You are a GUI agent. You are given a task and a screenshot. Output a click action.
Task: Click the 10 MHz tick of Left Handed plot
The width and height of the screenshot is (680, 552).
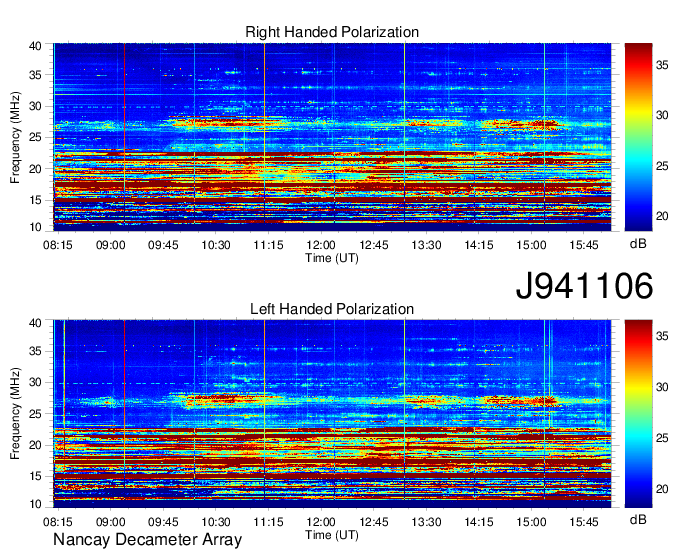(36, 504)
